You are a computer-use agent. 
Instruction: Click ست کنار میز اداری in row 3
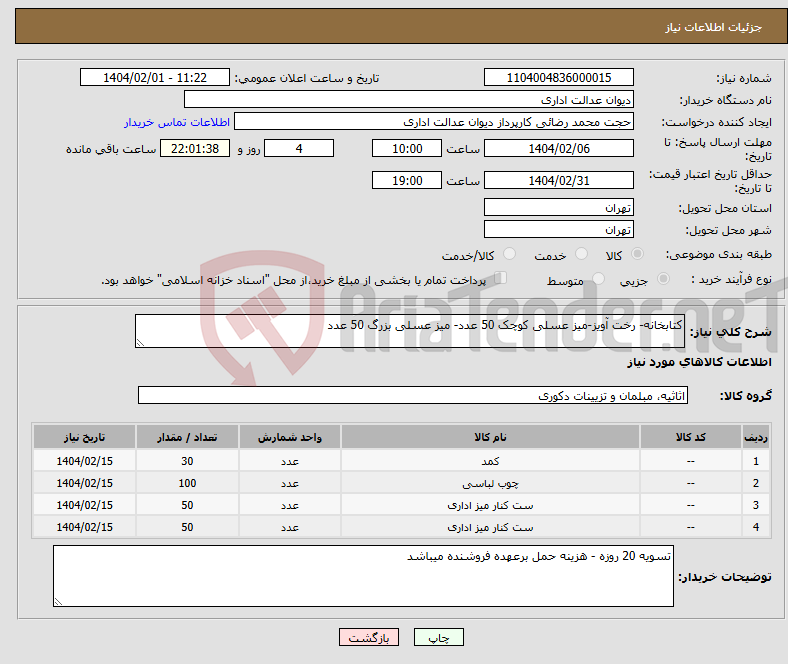pyautogui.click(x=490, y=505)
